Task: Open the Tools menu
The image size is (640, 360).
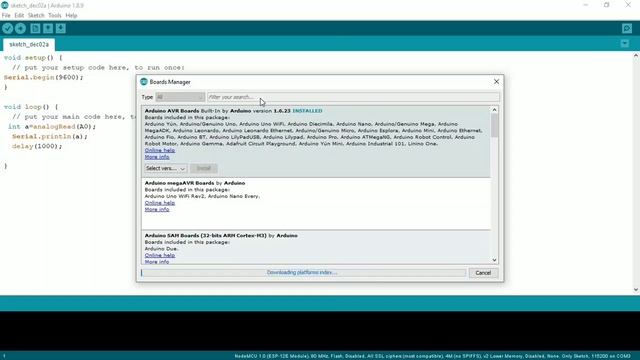Action: point(55,16)
